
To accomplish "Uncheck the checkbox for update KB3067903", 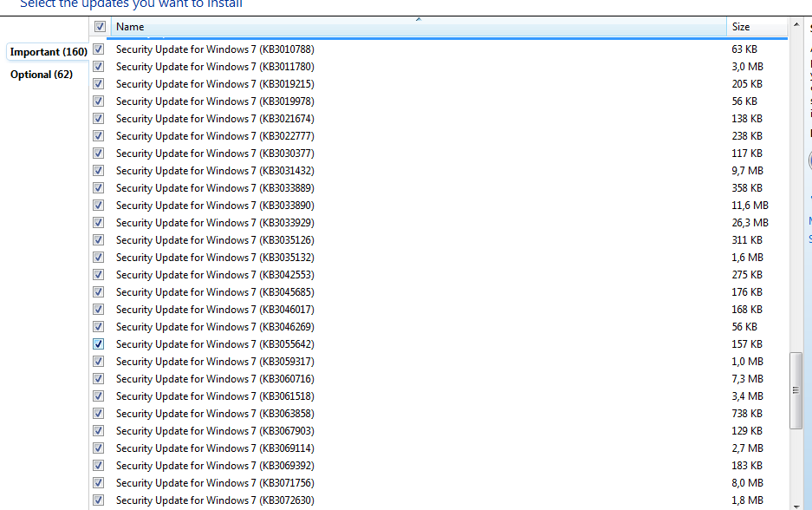I will pos(99,431).
